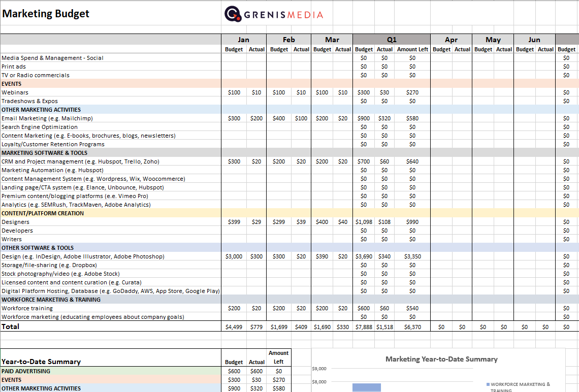
Task: Select the Q1 merged header cell
Action: [392, 40]
